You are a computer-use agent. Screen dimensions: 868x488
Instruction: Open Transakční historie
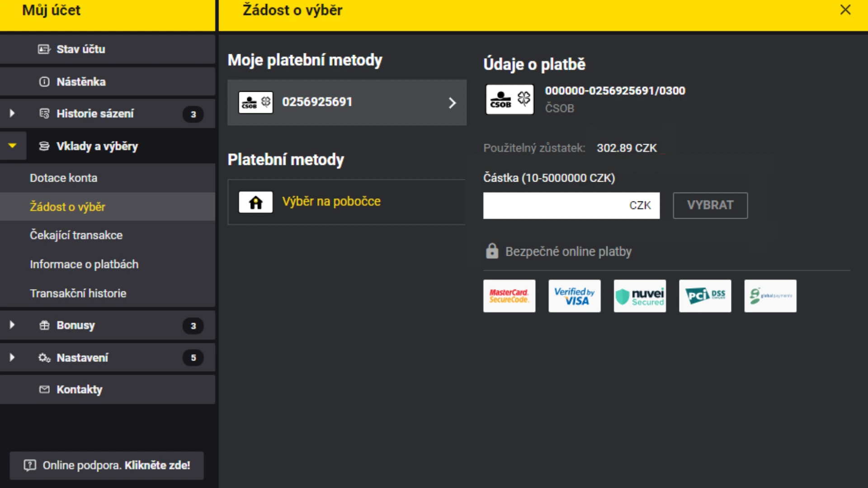pyautogui.click(x=78, y=294)
